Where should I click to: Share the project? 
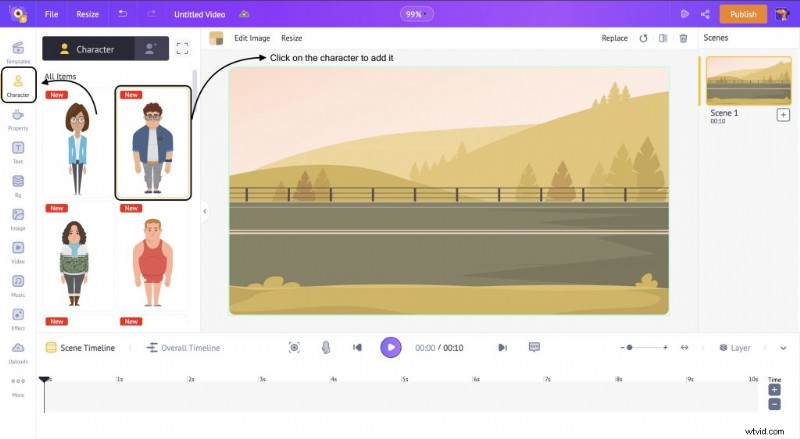705,14
